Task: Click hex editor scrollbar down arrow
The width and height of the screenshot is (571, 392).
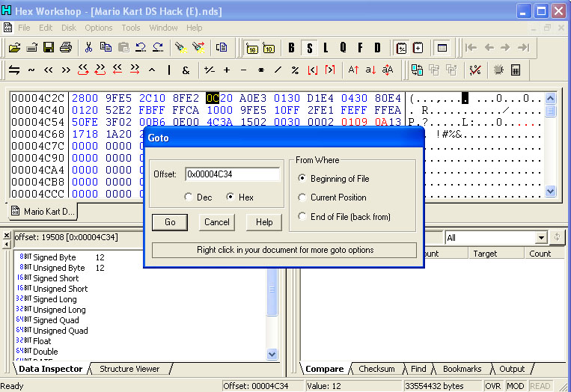Action: click(x=550, y=191)
